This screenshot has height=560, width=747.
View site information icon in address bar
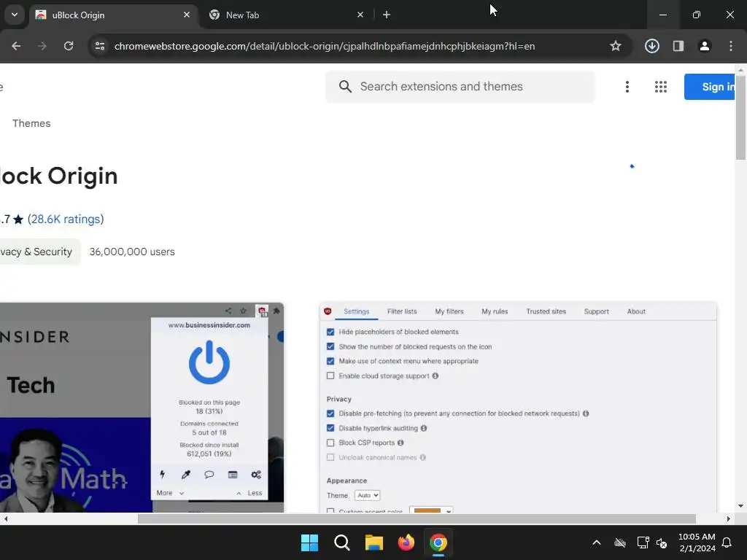tap(100, 46)
